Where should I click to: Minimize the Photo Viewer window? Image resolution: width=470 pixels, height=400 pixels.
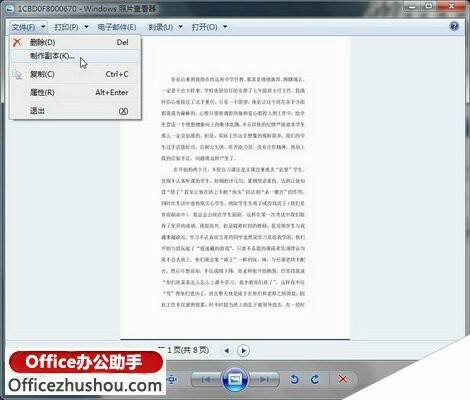(413, 6)
